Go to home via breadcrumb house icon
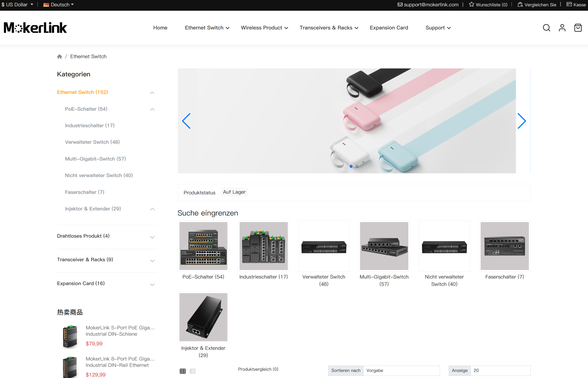 tap(59, 56)
